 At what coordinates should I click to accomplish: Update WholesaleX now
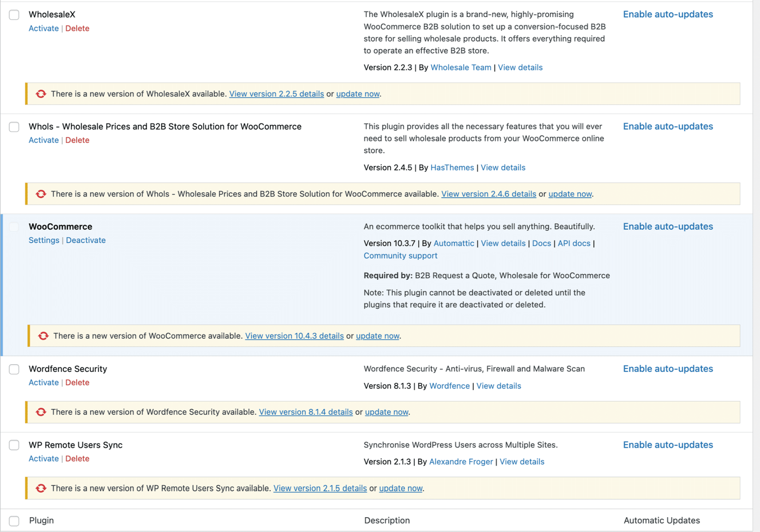(x=358, y=94)
